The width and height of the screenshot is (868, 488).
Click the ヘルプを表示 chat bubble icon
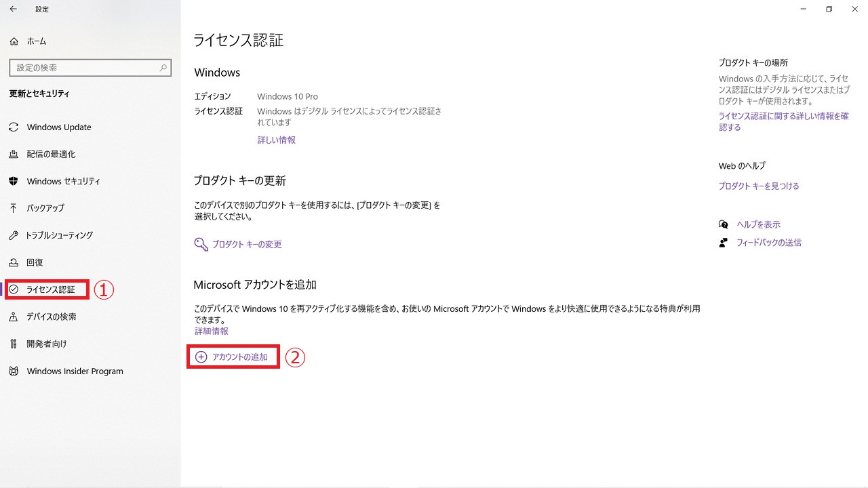coord(724,224)
